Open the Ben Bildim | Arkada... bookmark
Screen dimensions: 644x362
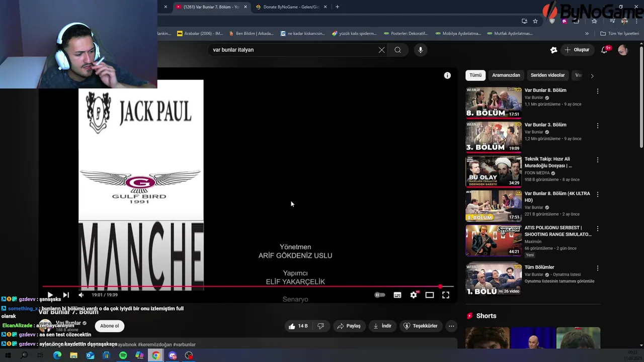point(252,34)
